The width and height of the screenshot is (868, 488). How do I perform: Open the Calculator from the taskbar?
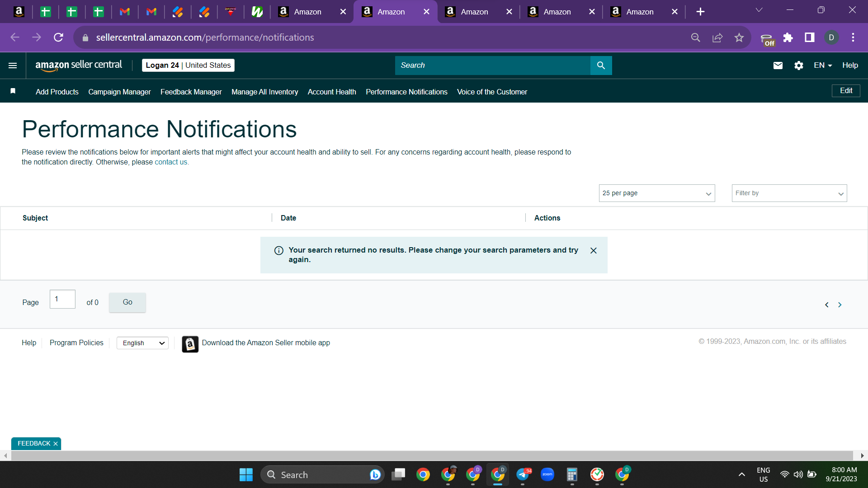[x=572, y=474]
